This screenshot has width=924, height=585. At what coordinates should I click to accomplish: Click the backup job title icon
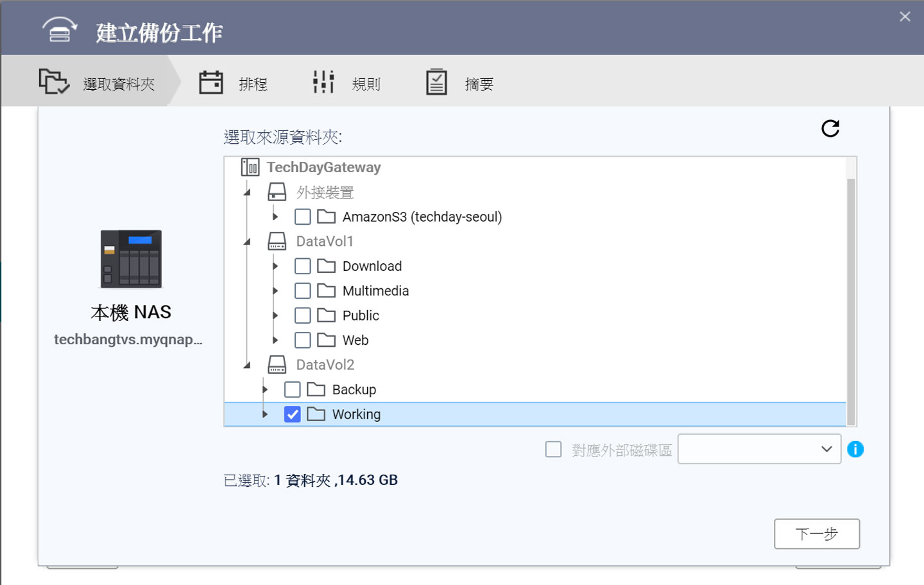(x=60, y=31)
